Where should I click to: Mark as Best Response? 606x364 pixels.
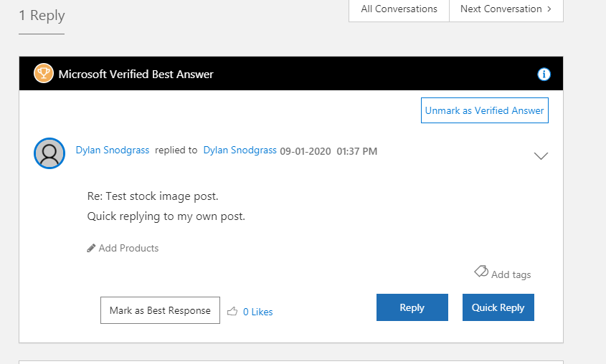160,310
